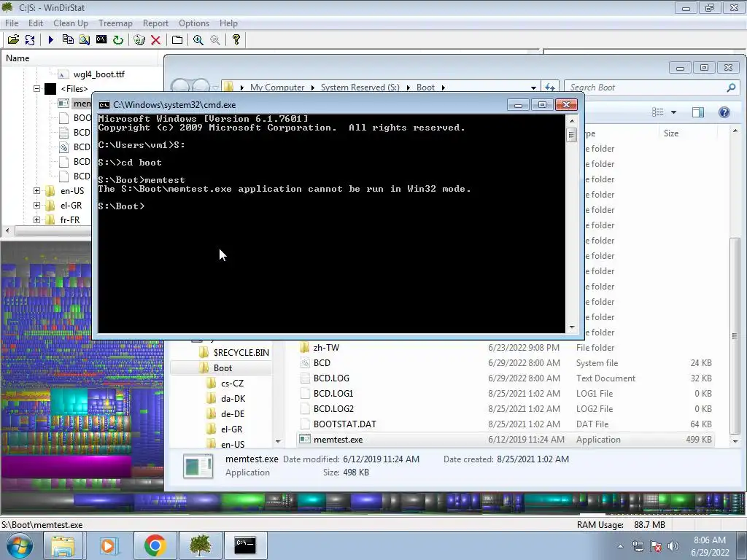Open the Clean Up menu
The width and height of the screenshot is (747, 560).
coord(71,23)
